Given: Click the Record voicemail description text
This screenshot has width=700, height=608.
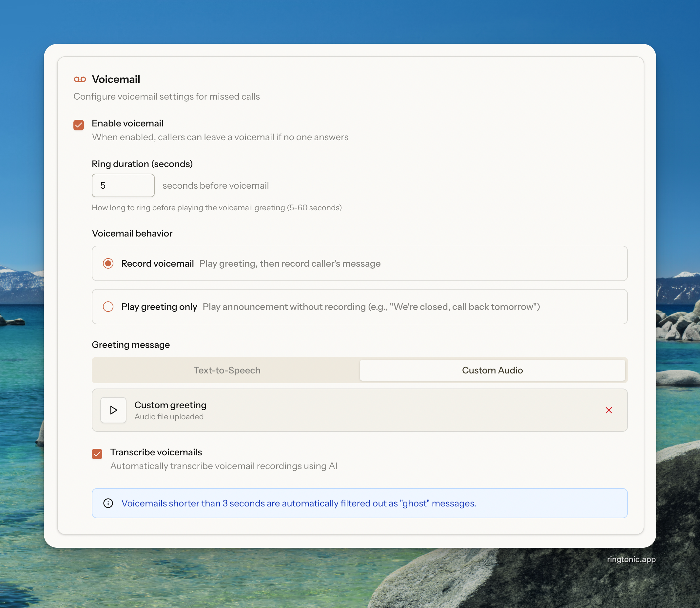Looking at the screenshot, I should pos(290,264).
